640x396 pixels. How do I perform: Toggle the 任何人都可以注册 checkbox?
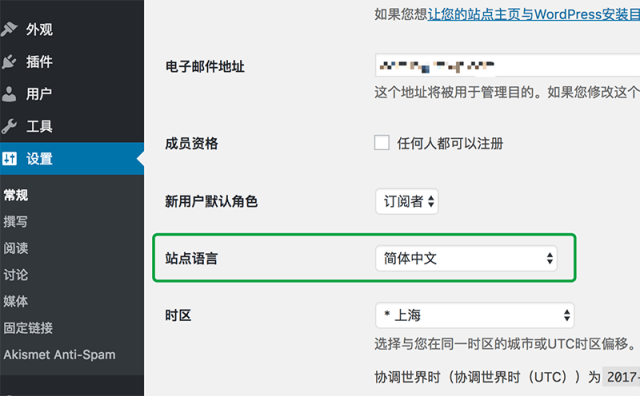click(x=382, y=143)
